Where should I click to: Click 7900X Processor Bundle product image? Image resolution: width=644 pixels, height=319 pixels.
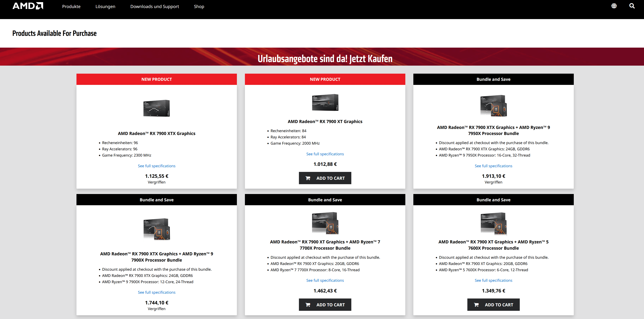(x=156, y=229)
